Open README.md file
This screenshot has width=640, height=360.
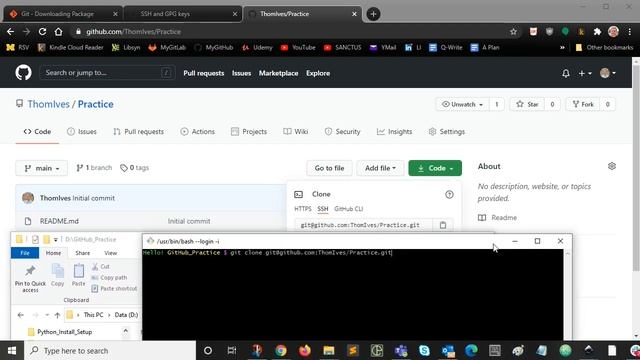(59, 221)
